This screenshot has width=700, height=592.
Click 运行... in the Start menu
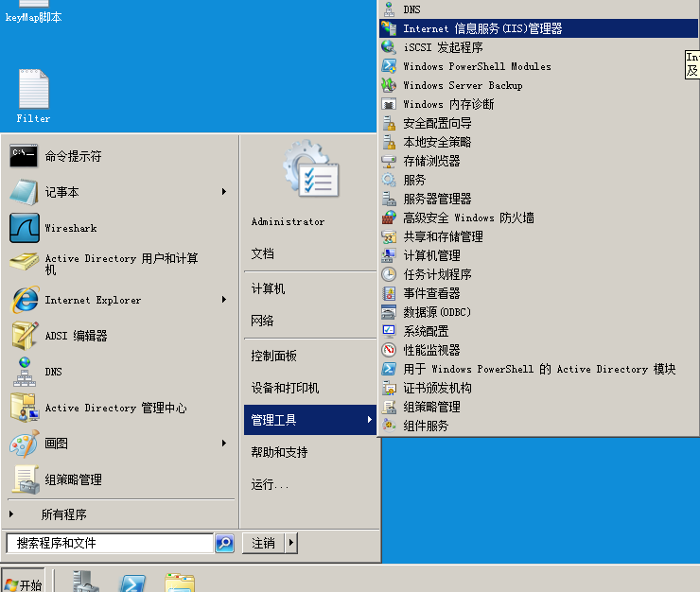[270, 484]
